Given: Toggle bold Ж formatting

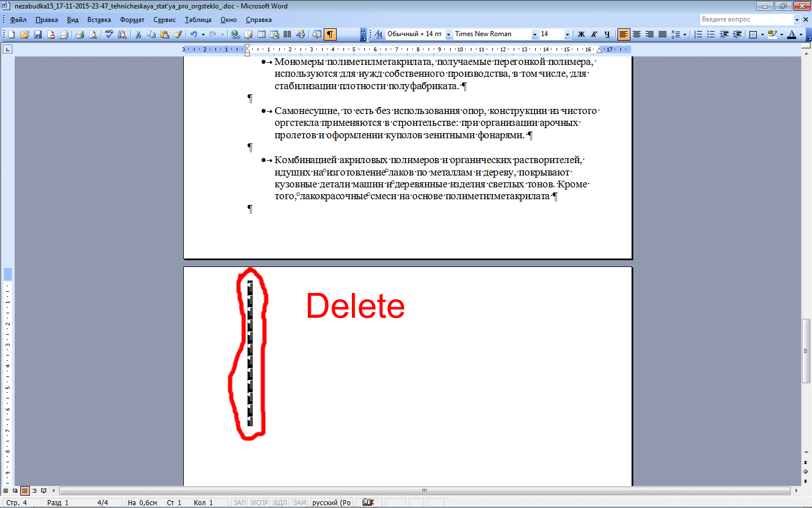Looking at the screenshot, I should tap(581, 34).
